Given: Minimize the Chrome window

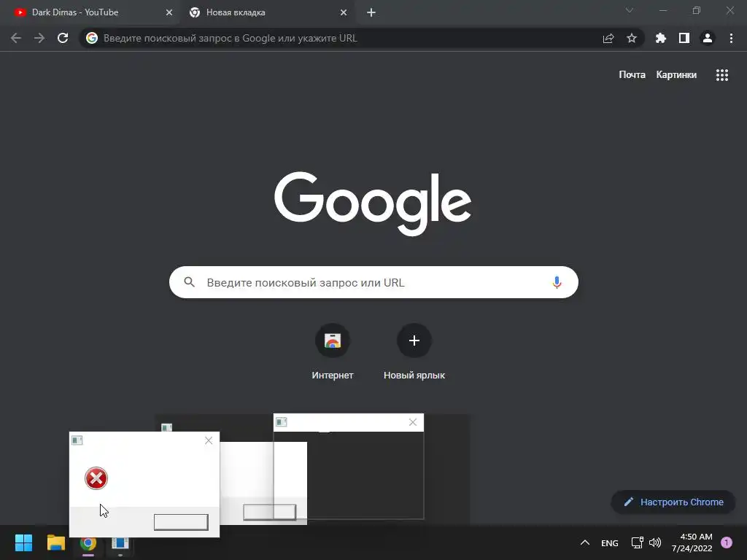Looking at the screenshot, I should pos(663,10).
